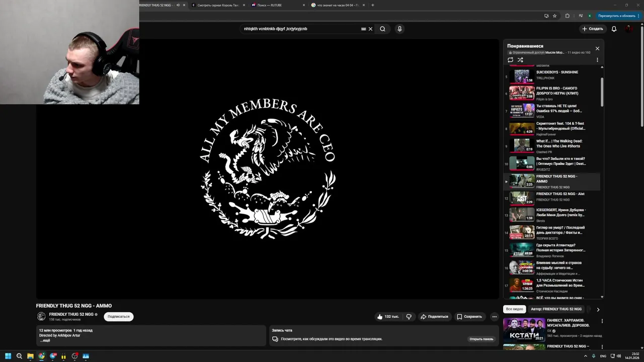The height and width of the screenshot is (362, 644).
Task: Open ICEGERGERT, Ирина Дубцова playlist item
Action: click(552, 216)
